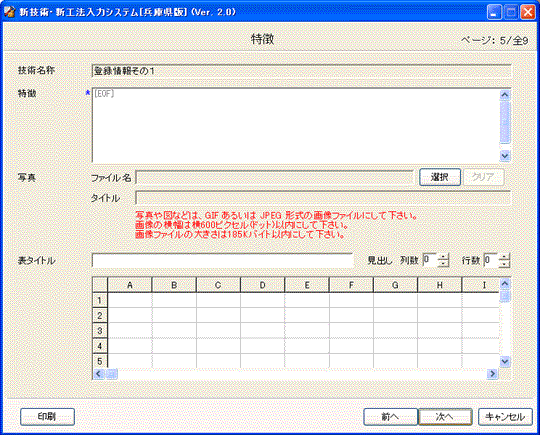This screenshot has height=435, width=540.
Task: Click the table's scroll down arrow
Action: (505, 362)
